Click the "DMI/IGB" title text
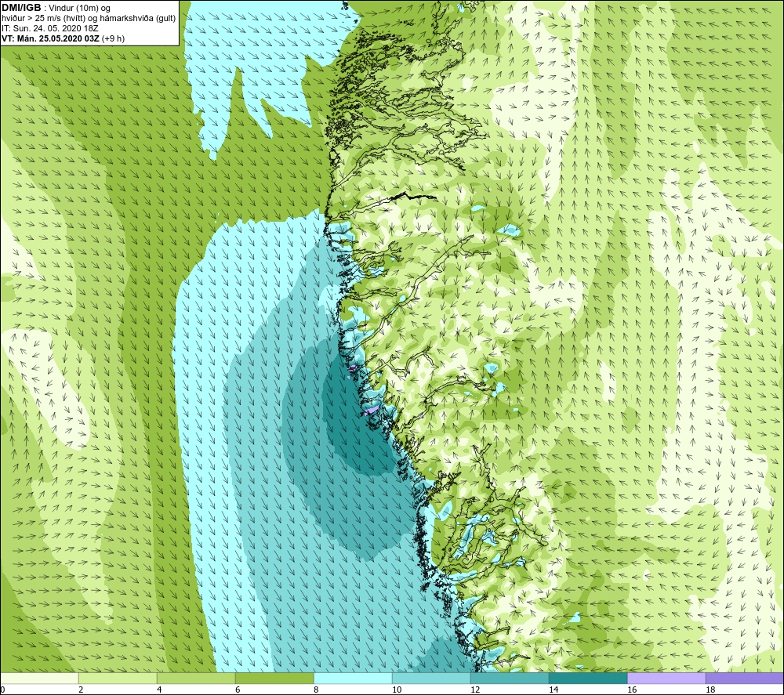 pos(21,8)
